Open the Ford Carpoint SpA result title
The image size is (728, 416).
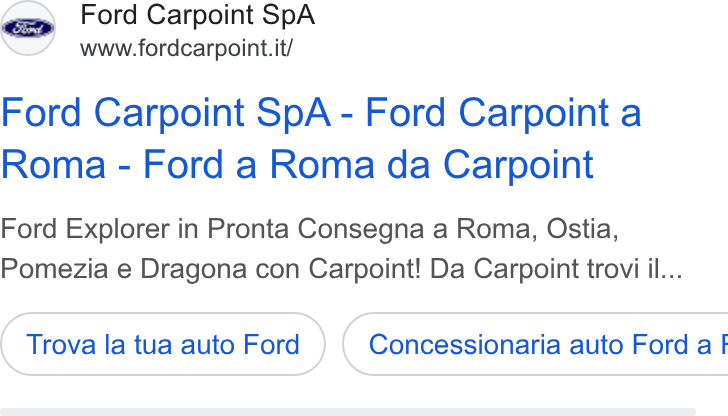321,138
